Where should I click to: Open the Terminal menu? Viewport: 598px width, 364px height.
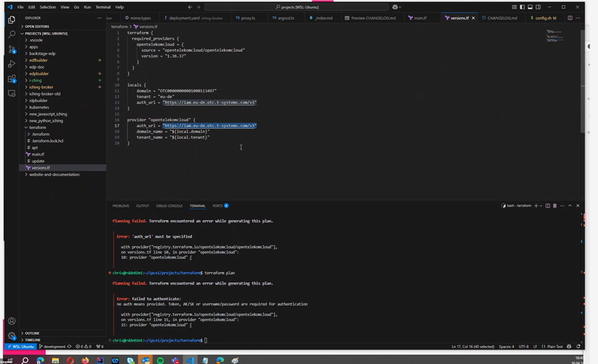[x=103, y=7]
